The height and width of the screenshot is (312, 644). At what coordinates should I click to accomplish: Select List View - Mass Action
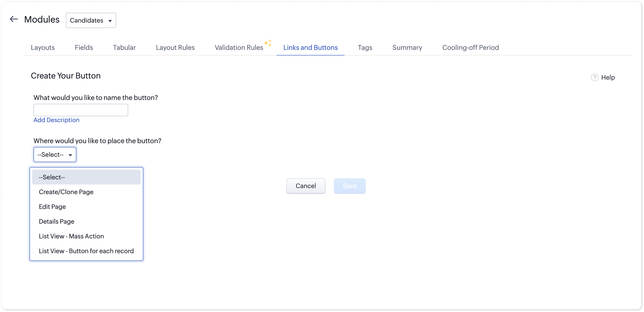(x=71, y=236)
